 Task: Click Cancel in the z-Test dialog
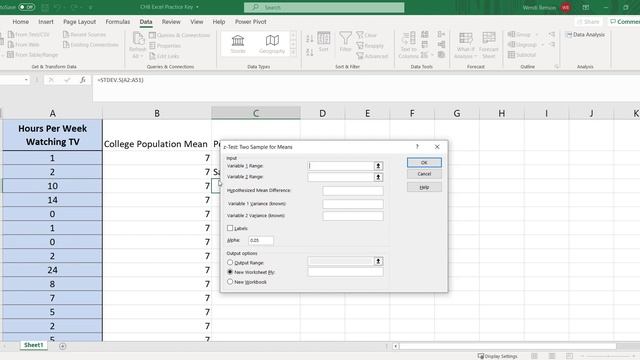tap(424, 174)
